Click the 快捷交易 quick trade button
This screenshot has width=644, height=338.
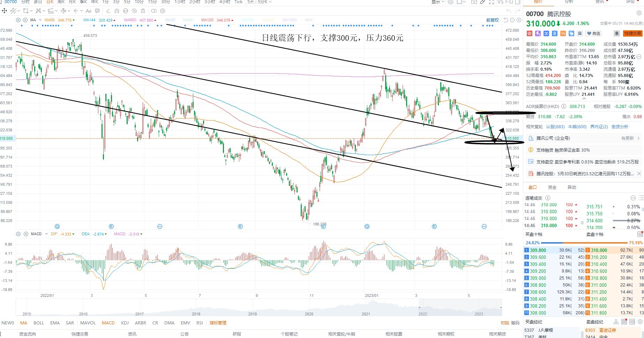(632, 33)
